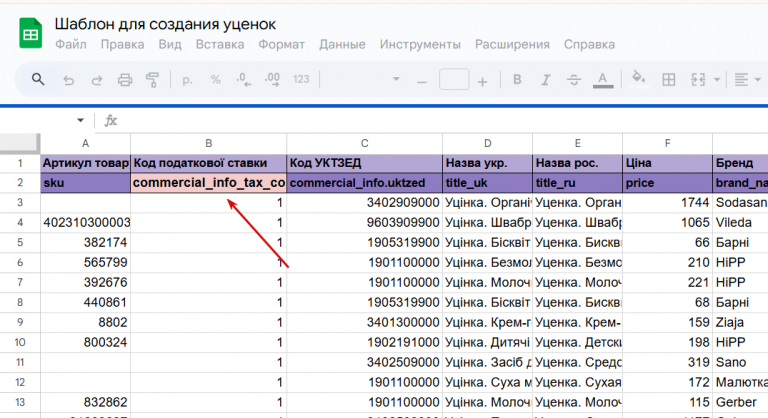This screenshot has width=768, height=418.
Task: Select column A header
Action: 85,144
